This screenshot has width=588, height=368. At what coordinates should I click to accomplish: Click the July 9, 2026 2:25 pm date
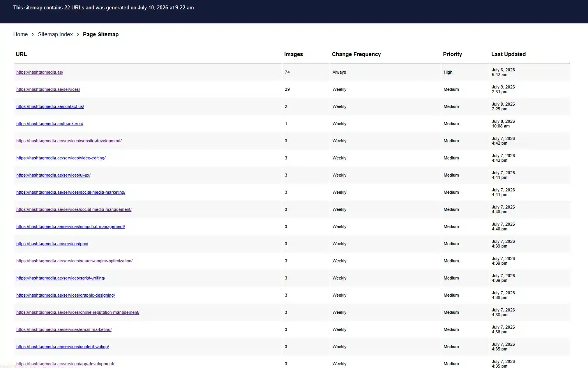[503, 106]
